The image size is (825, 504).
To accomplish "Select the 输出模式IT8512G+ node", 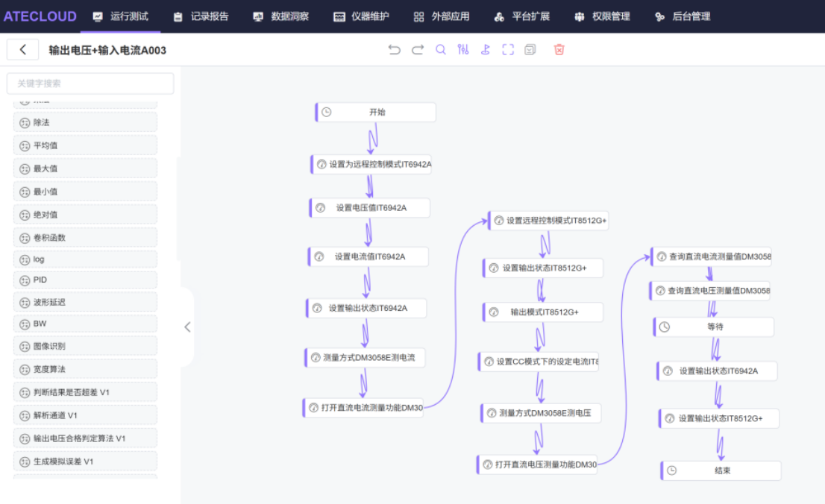I will (x=543, y=312).
